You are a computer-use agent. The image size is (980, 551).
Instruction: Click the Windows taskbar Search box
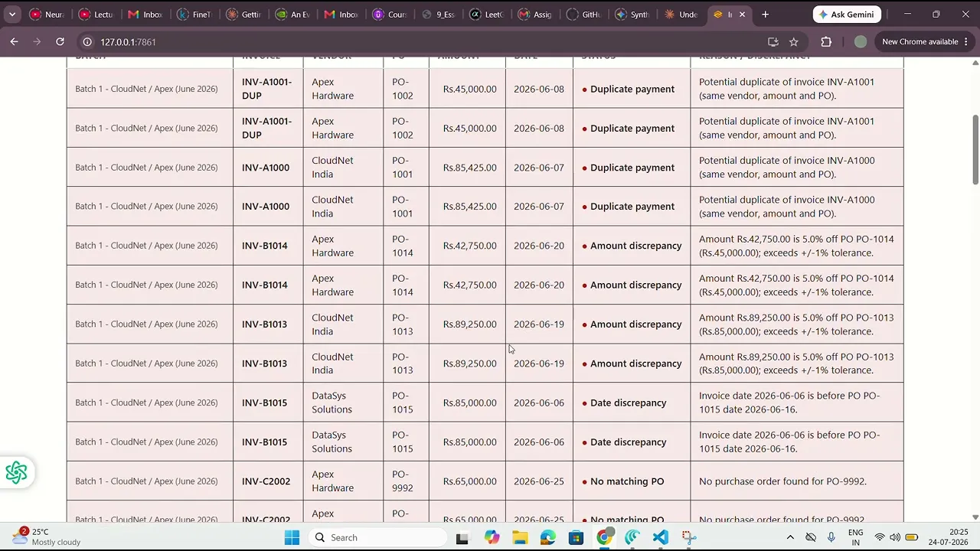(x=378, y=537)
